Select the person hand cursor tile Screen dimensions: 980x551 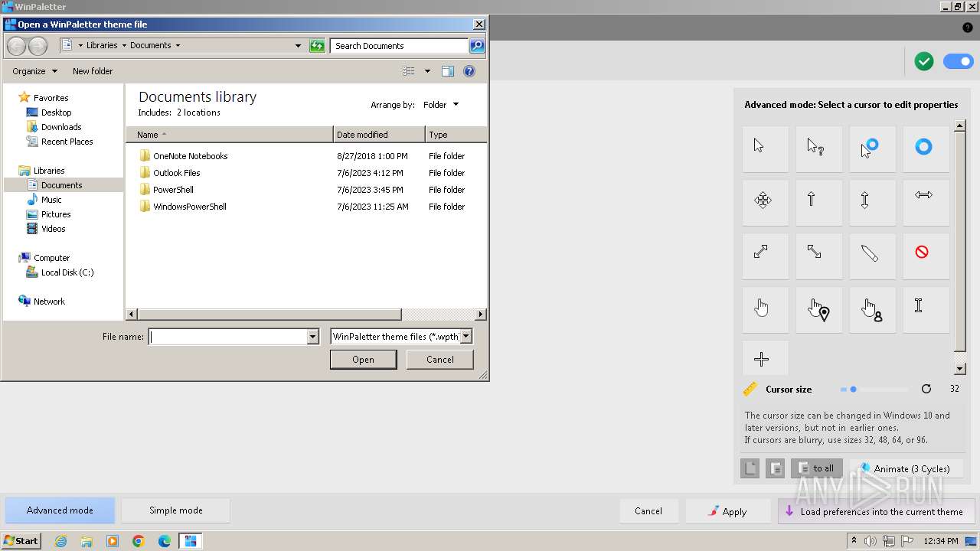pyautogui.click(x=872, y=310)
